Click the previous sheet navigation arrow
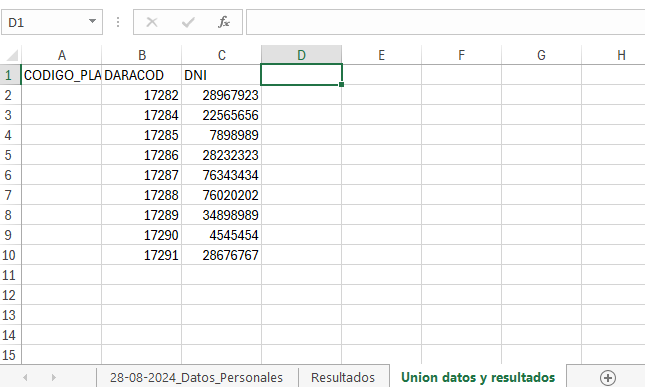This screenshot has height=387, width=645. tap(26, 377)
